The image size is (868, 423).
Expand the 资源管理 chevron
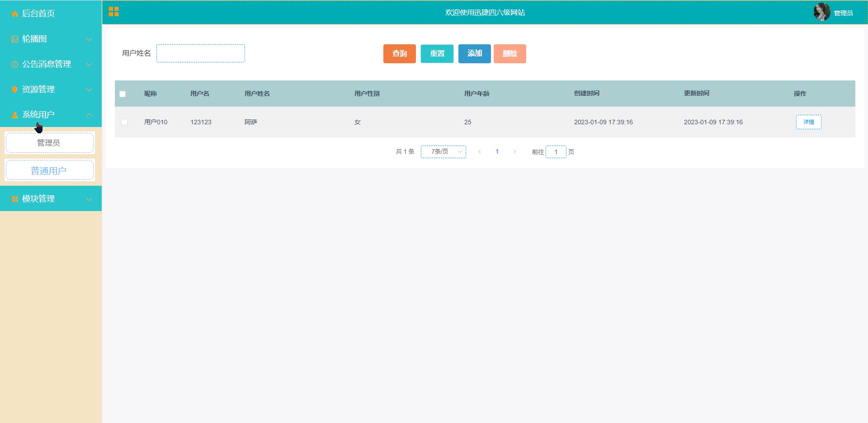(89, 90)
